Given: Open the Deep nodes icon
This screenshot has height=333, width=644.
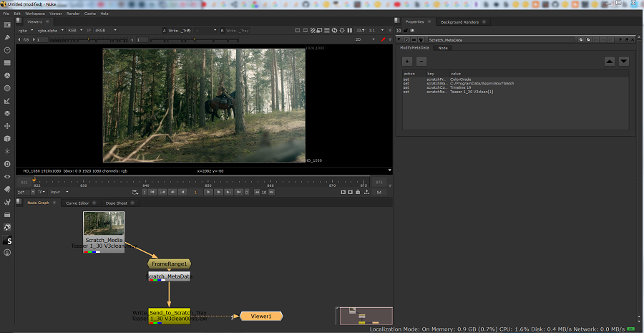Looking at the screenshot, I should coord(7,163).
